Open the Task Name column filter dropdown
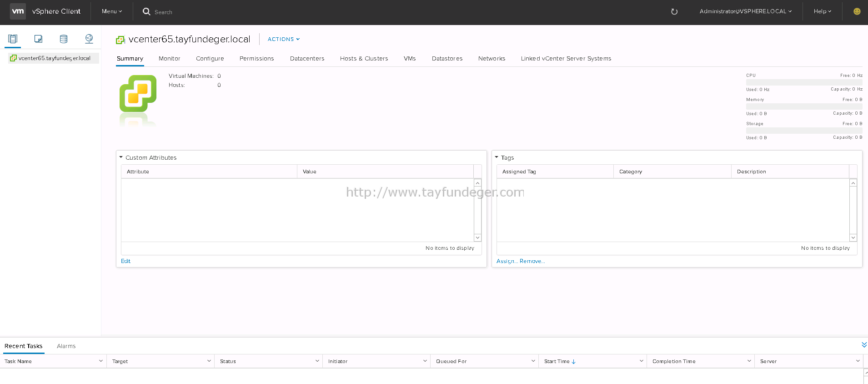The image size is (868, 384). pyautogui.click(x=101, y=361)
